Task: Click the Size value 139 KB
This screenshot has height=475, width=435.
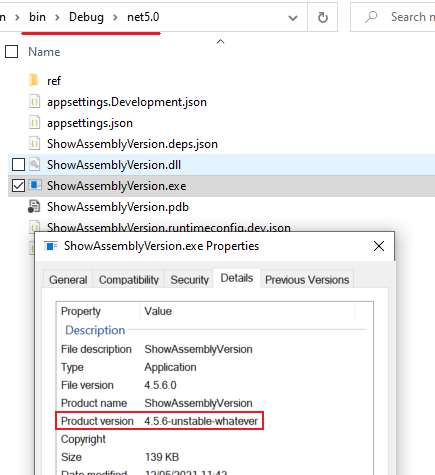Action: [x=162, y=457]
